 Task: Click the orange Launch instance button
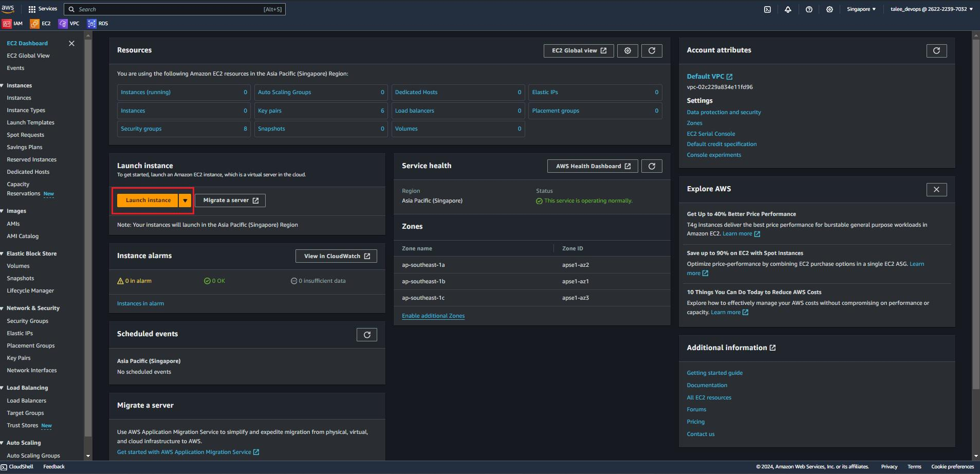(x=148, y=200)
